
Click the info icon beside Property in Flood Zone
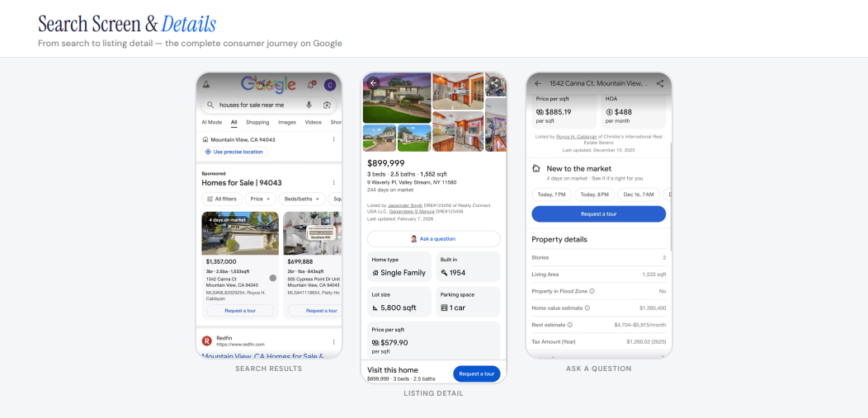592,291
